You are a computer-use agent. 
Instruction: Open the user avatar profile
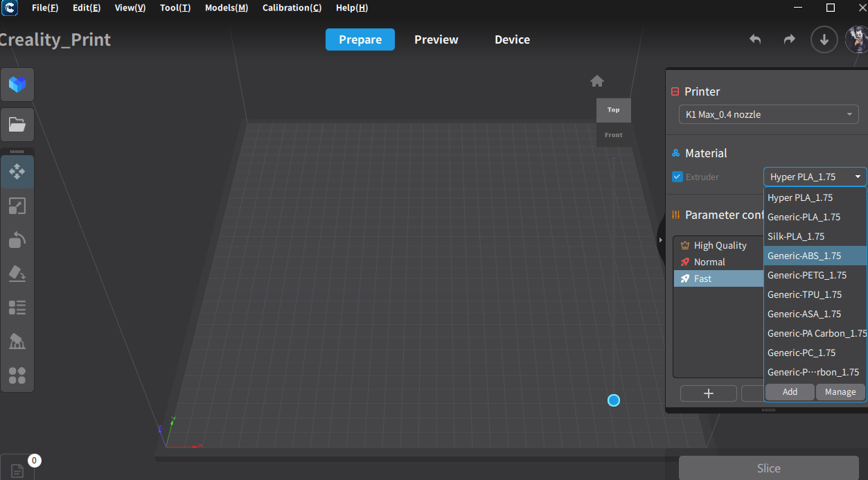pos(857,39)
